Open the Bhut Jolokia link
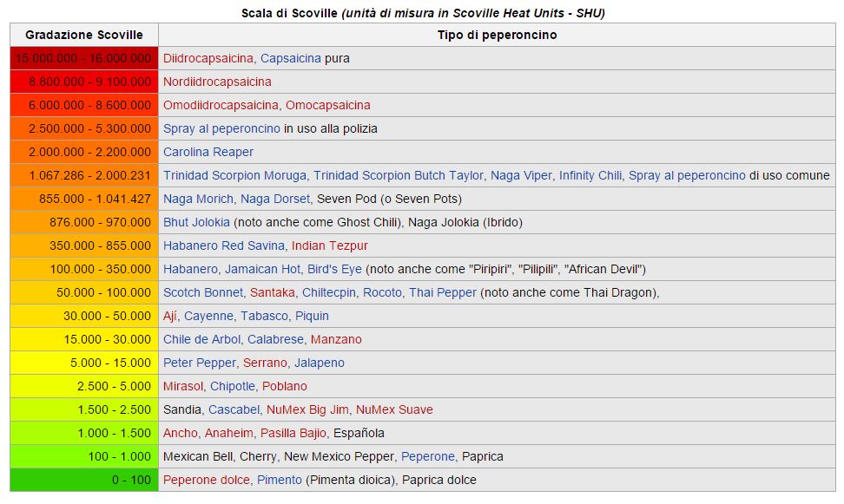Screen dimensions: 844x504 click(196, 222)
